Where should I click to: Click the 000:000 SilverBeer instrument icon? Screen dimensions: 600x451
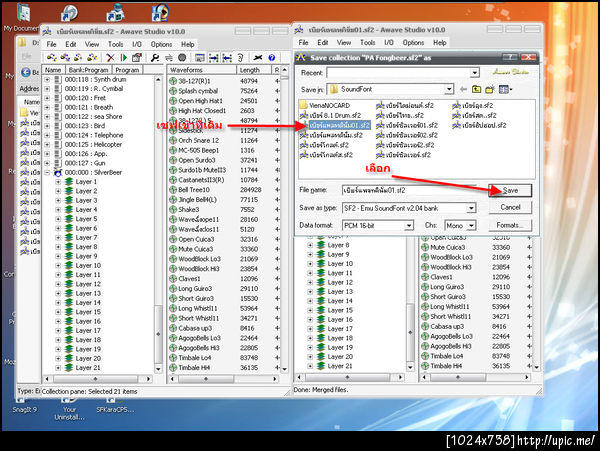coord(58,173)
